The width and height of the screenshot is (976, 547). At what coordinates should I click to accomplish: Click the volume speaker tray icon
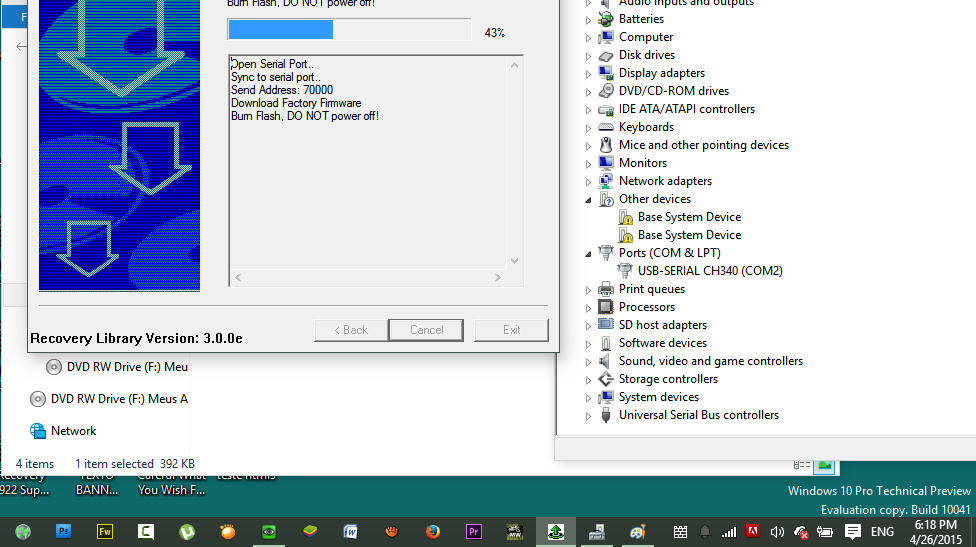777,531
